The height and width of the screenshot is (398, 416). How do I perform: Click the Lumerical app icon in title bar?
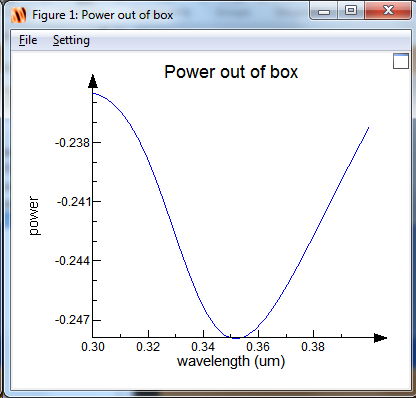pos(18,15)
